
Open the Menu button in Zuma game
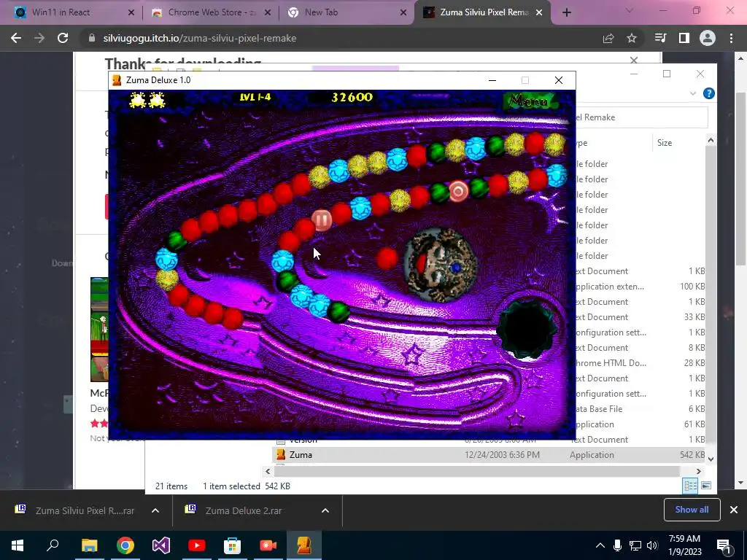click(530, 101)
